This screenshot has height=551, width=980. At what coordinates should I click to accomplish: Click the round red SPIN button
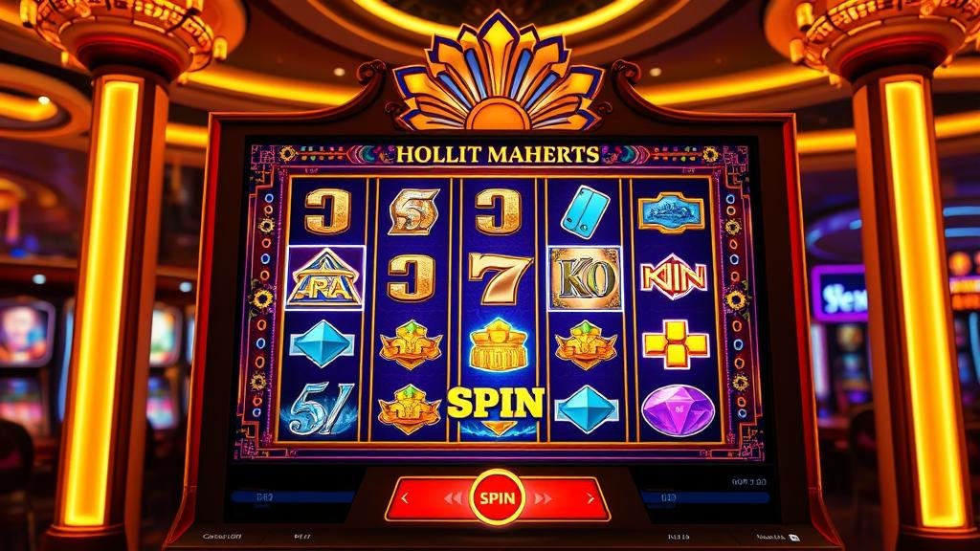tap(498, 497)
